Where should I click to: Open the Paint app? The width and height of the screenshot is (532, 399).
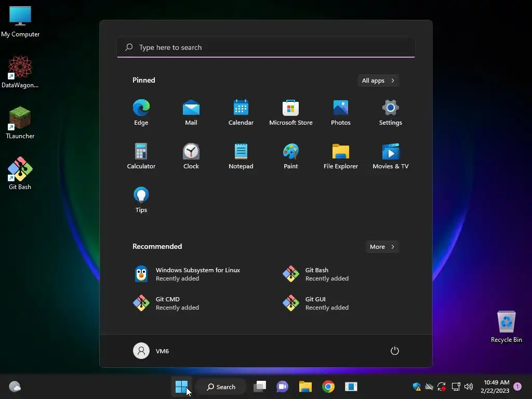pyautogui.click(x=291, y=156)
